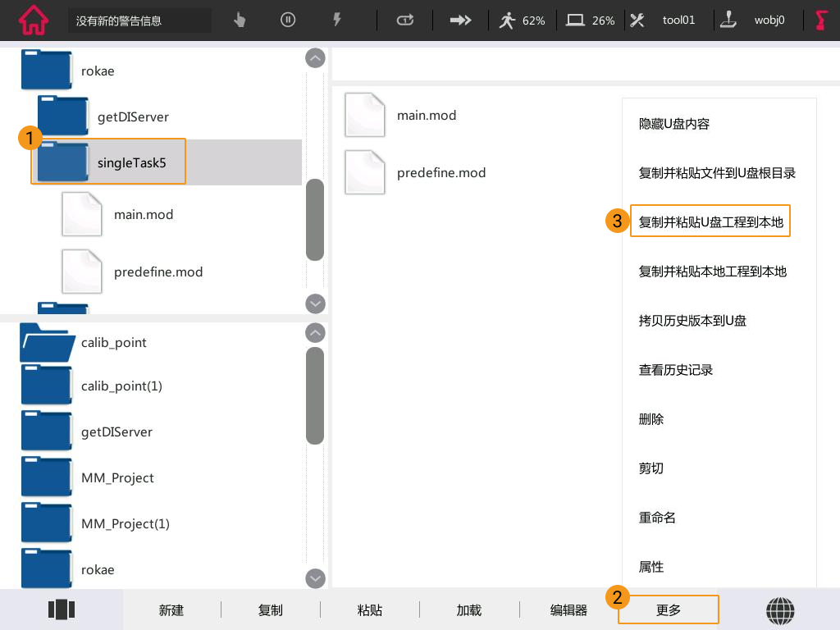
Task: Select wobj0 work object
Action: point(754,21)
